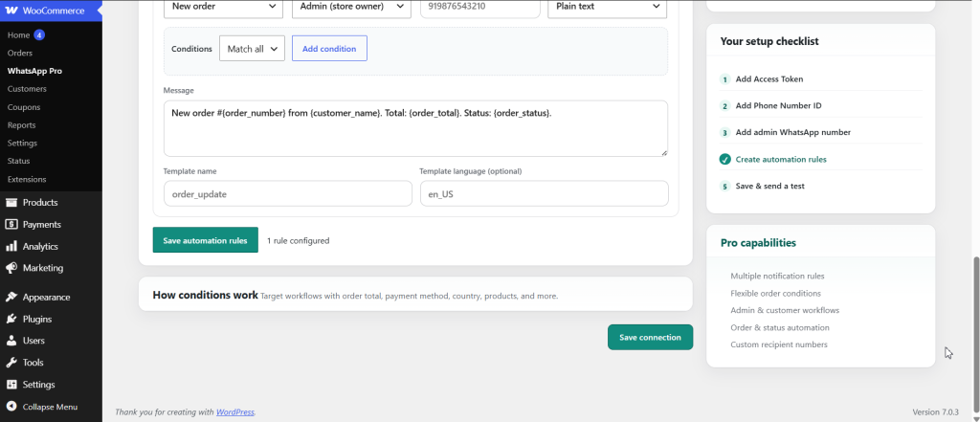Click step number 3 badge in checklist

click(725, 133)
